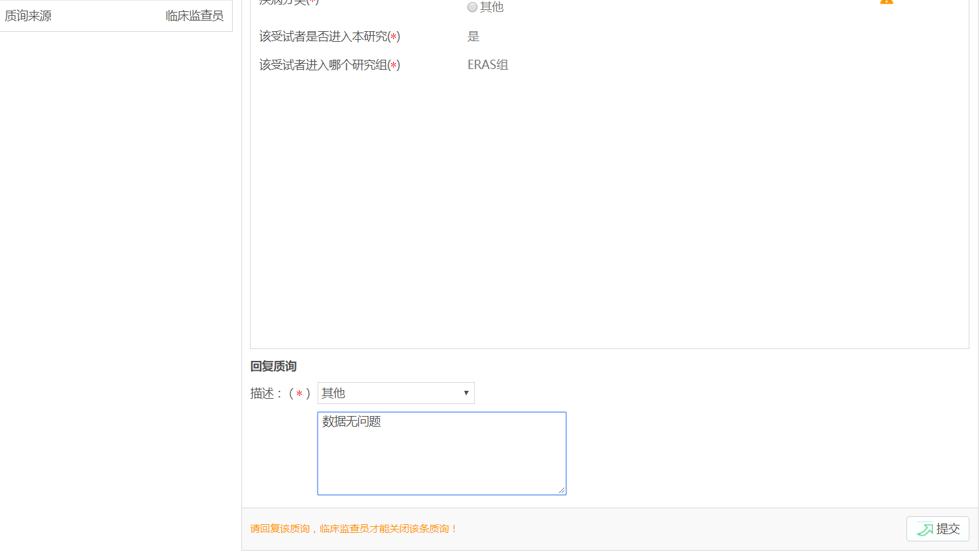980x560 pixels.
Task: Select the 其他 radio button
Action: [x=472, y=7]
